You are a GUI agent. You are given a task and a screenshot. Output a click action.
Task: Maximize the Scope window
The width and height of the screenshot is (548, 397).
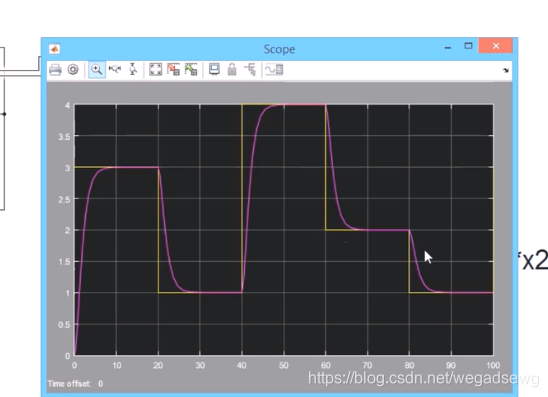pyautogui.click(x=468, y=46)
